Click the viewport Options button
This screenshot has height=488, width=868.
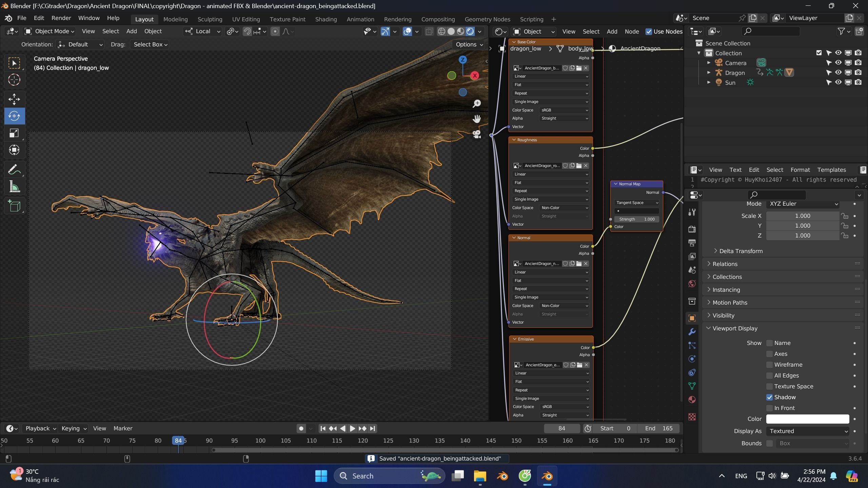point(469,44)
